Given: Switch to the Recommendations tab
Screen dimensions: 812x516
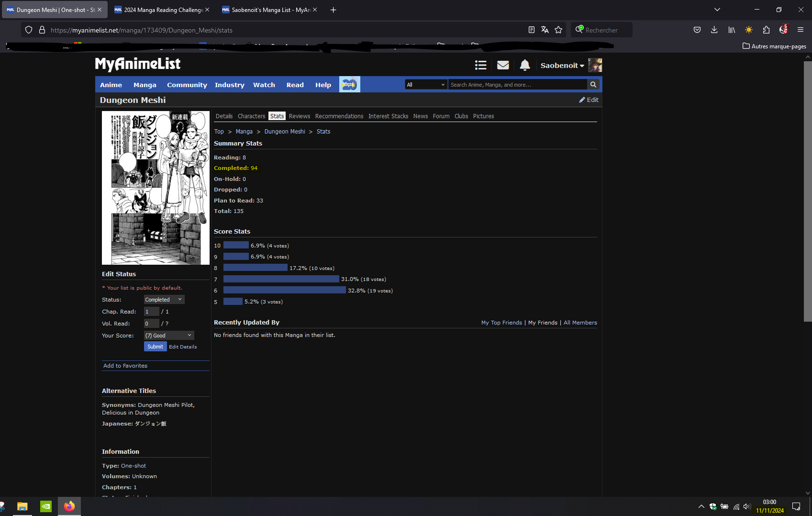Looking at the screenshot, I should point(339,116).
